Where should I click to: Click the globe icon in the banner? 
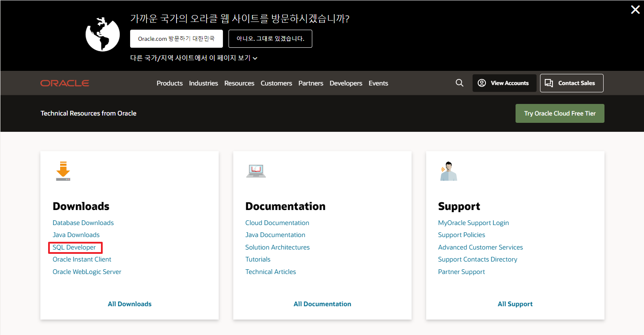pos(102,34)
